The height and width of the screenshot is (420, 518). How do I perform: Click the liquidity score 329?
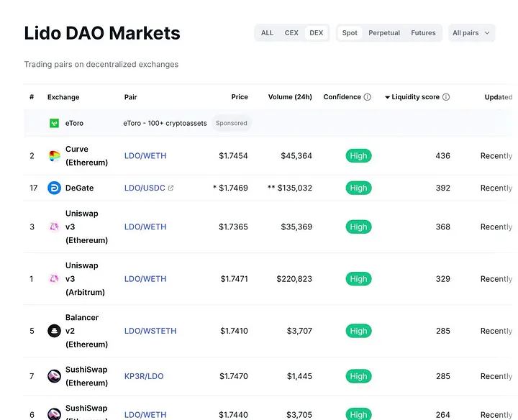(x=442, y=279)
